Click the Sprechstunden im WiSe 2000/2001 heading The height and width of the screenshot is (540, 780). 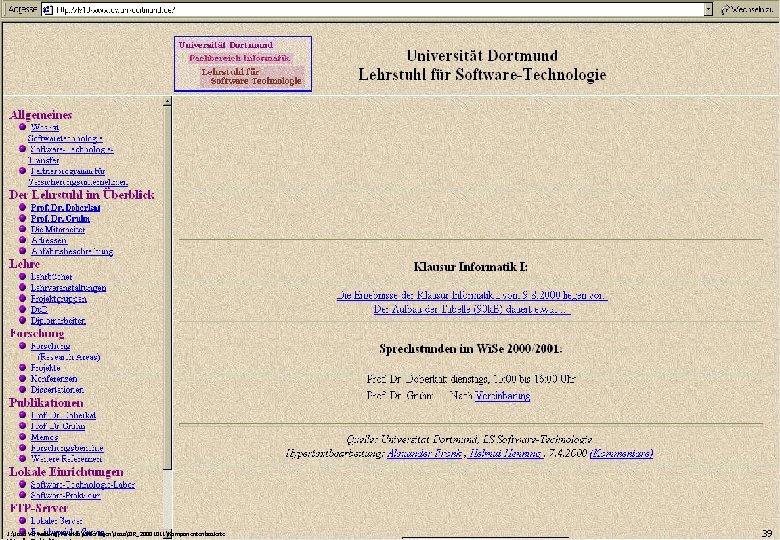click(x=471, y=349)
